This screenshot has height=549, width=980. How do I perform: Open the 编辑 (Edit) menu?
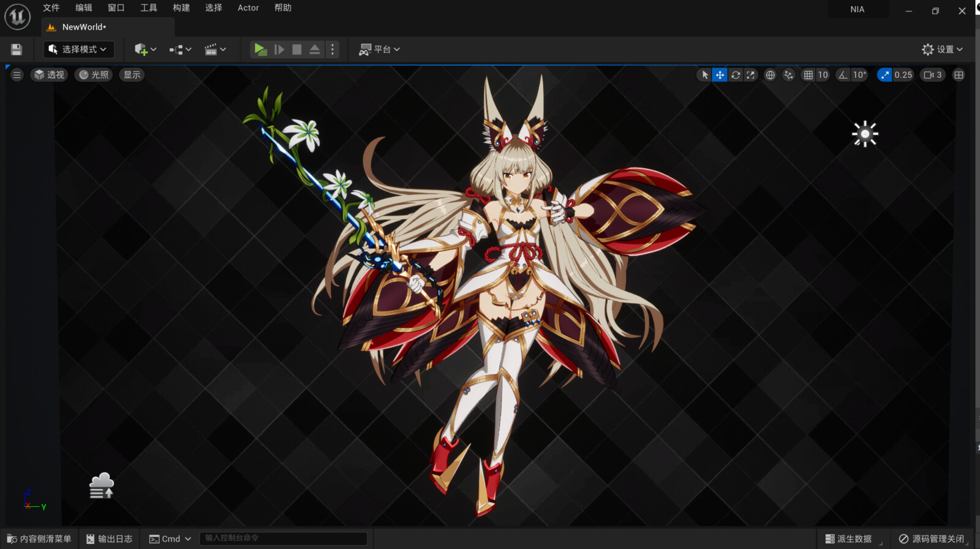[x=84, y=8]
